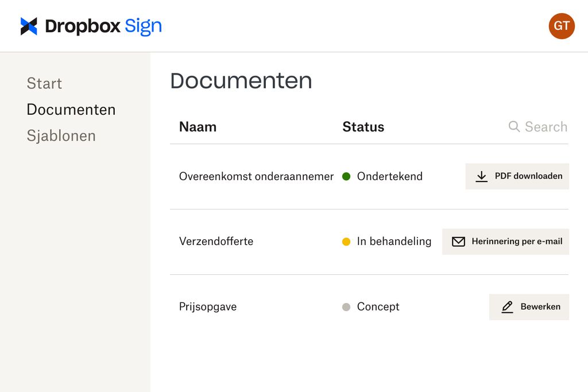
Task: Select Start in the sidebar
Action: tap(44, 83)
